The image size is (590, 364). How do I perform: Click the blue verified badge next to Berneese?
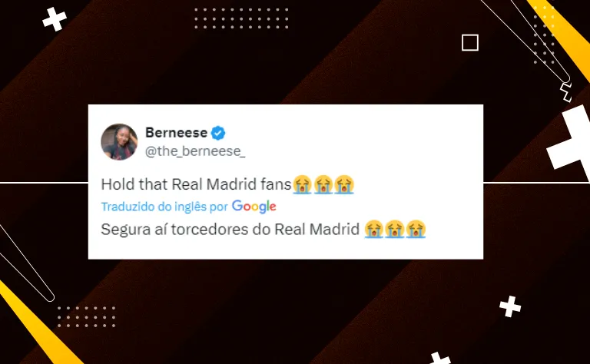(x=218, y=133)
